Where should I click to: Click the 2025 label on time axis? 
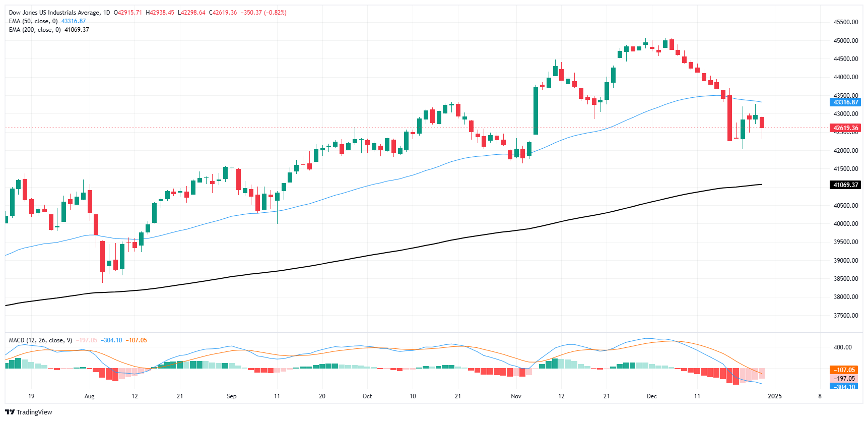point(774,396)
